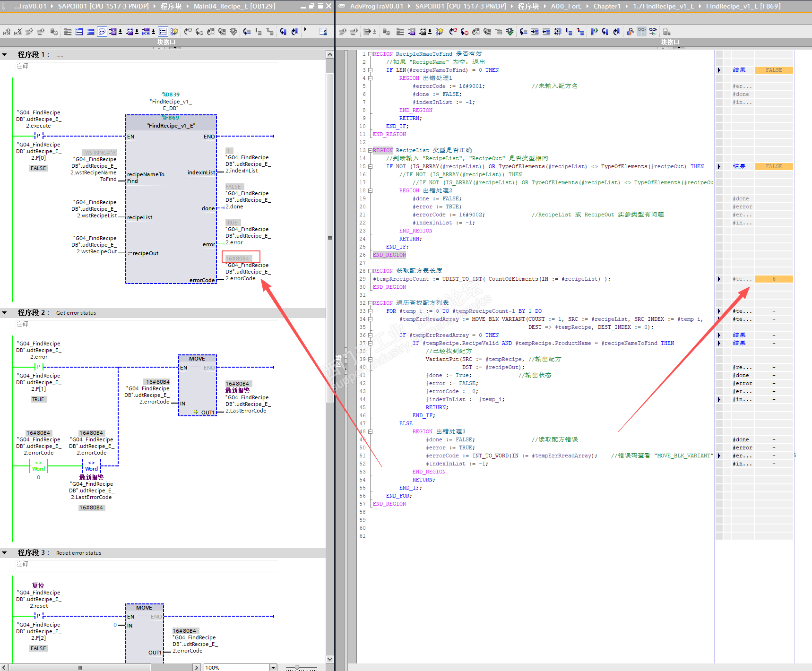Click the 块接口 bar in the LAD editor
The image size is (812, 671).
point(166,42)
